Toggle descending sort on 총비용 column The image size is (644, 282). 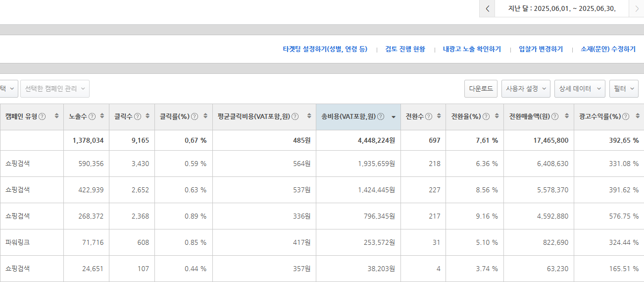coord(394,117)
